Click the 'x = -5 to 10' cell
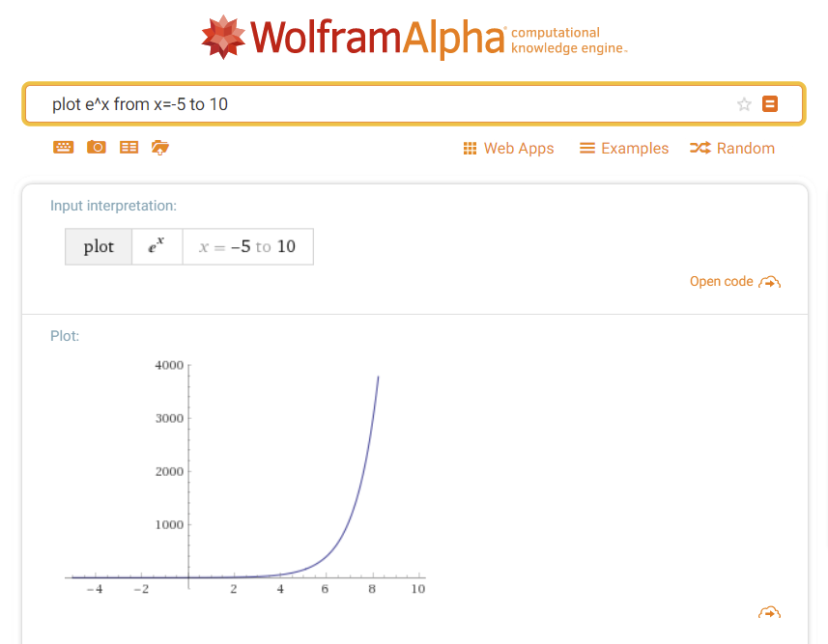This screenshot has width=828, height=644. (247, 246)
